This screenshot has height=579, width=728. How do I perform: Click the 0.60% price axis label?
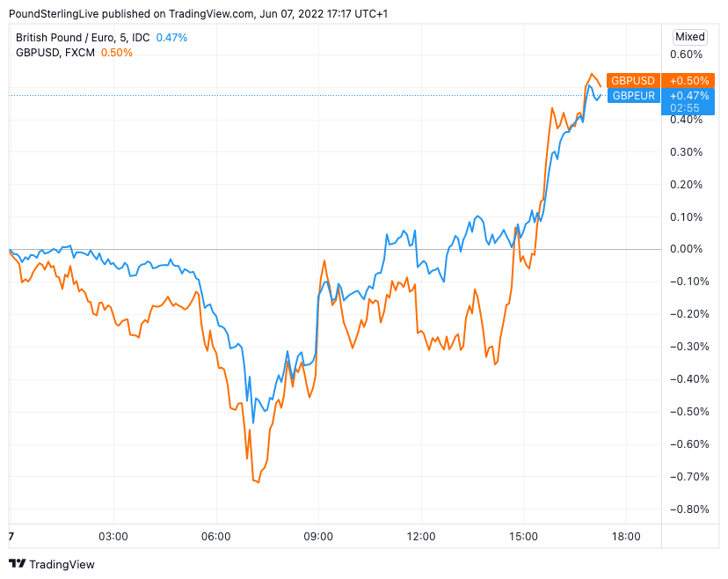(x=687, y=55)
